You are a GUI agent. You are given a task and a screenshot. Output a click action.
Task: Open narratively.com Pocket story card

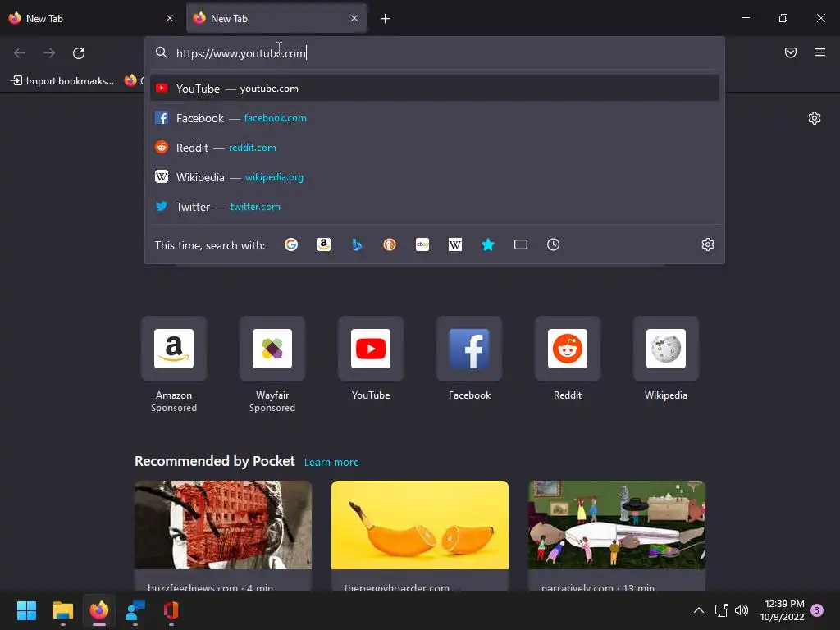coord(617,536)
